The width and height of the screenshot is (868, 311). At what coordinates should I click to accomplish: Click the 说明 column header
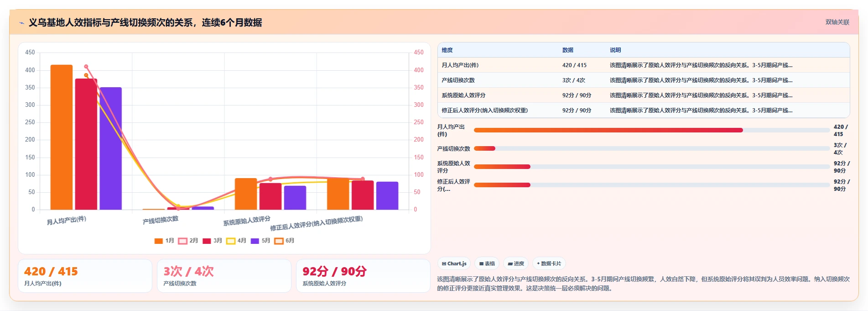615,50
